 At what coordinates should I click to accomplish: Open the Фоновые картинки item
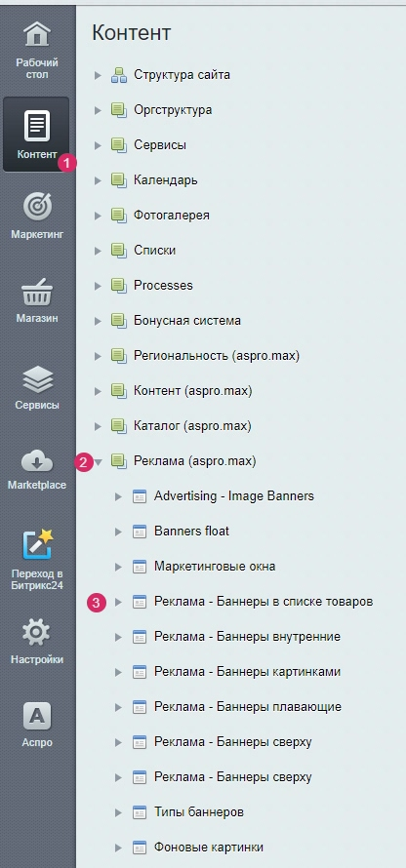209,848
